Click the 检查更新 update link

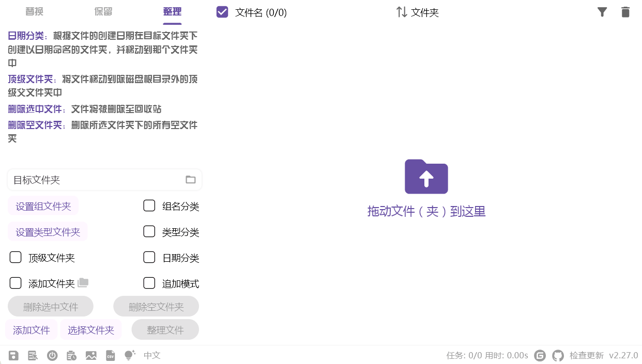(x=586, y=355)
